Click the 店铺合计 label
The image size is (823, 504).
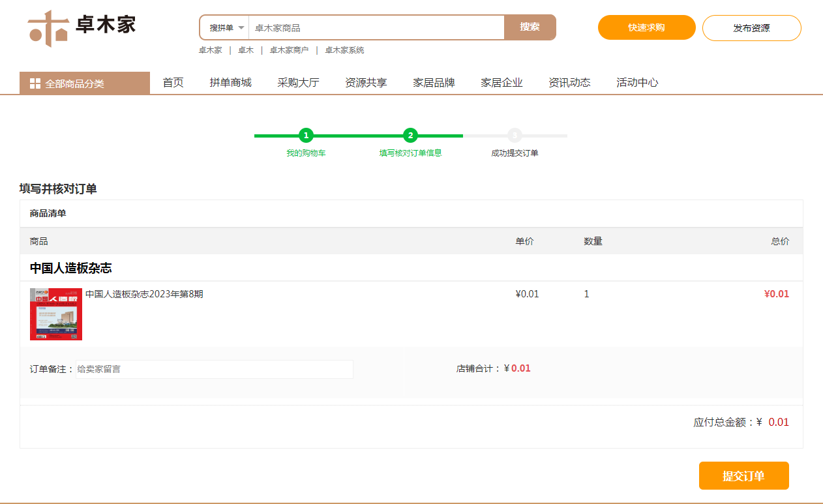click(479, 368)
